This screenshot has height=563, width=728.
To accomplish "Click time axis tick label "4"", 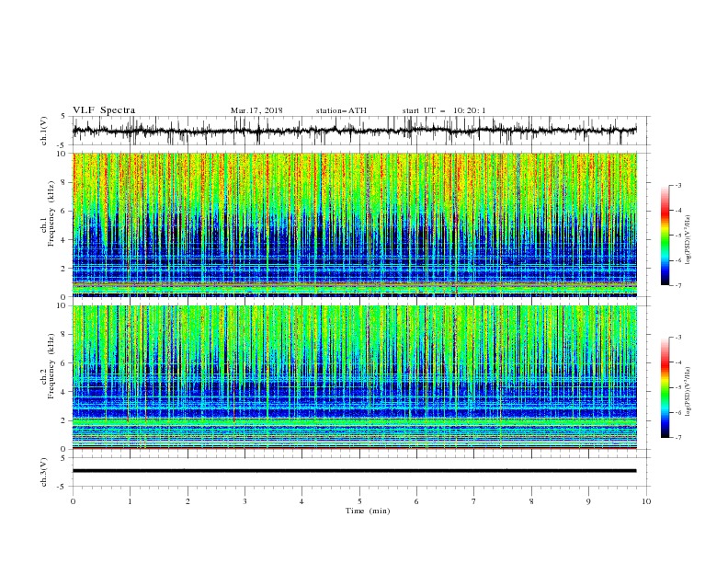I will 302,501.
